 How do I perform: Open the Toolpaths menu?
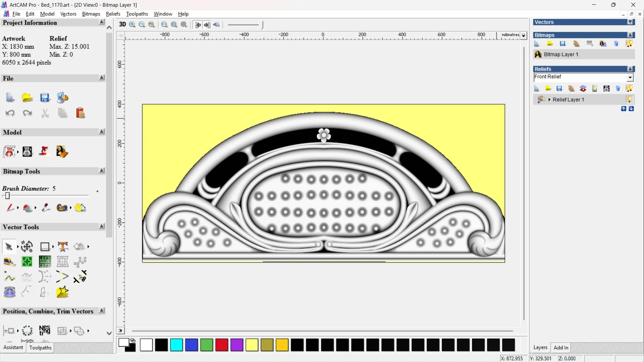tap(137, 14)
